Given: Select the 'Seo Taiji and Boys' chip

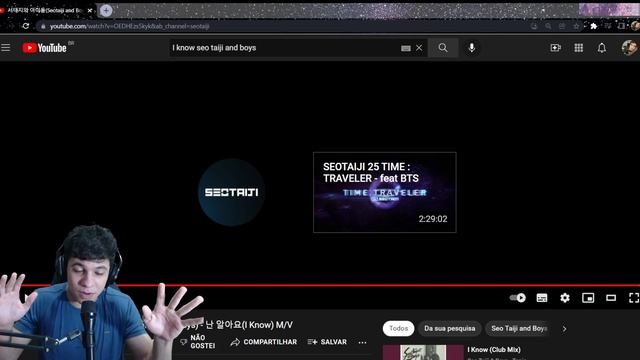Looking at the screenshot, I should tap(518, 329).
